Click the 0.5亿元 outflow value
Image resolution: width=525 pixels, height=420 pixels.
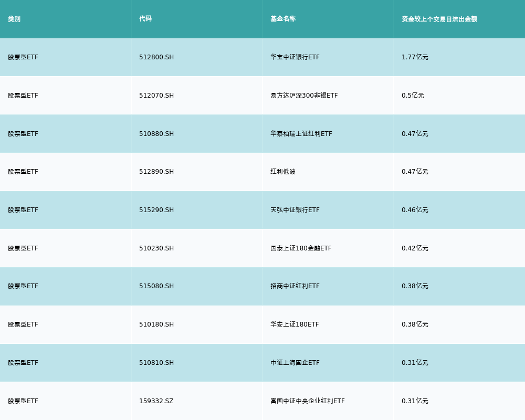click(x=413, y=96)
